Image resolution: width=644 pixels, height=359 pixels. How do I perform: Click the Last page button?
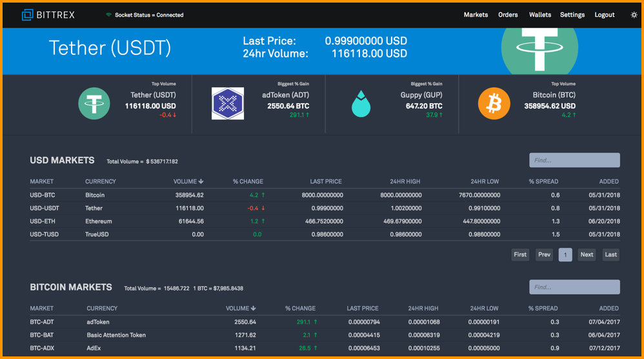(610, 254)
